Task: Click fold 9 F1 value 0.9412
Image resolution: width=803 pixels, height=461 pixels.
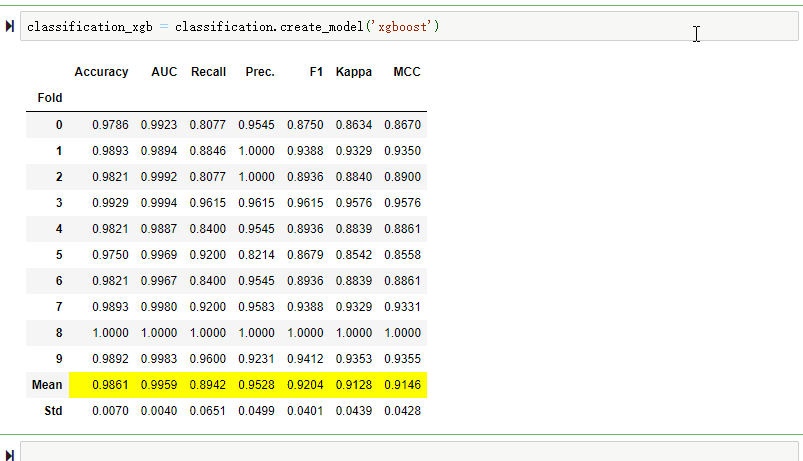Action: [x=305, y=359]
